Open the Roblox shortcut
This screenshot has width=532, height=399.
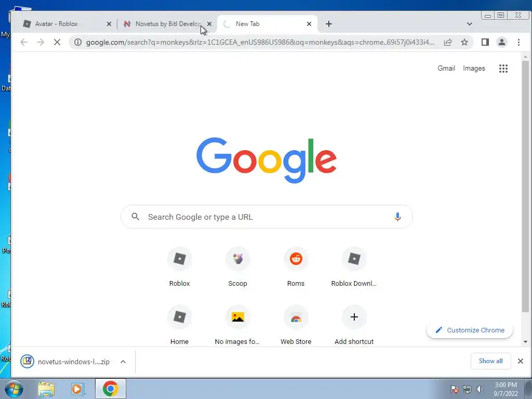(179, 267)
